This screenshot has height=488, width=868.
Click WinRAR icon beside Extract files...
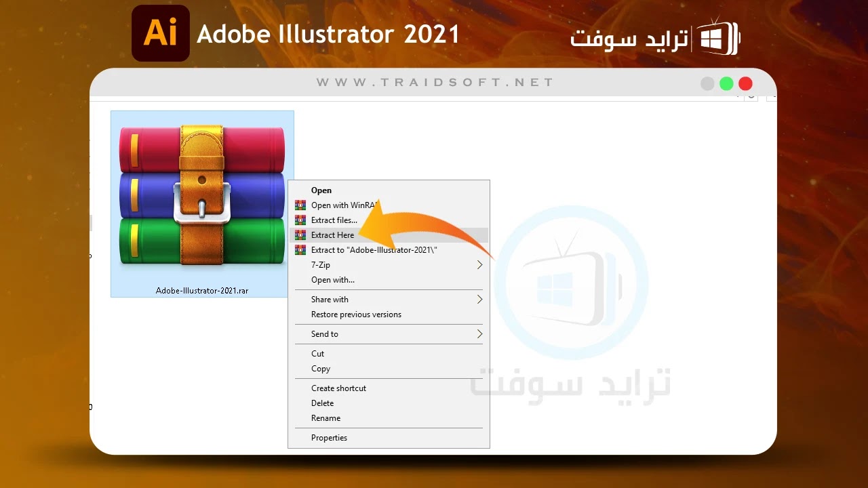point(300,220)
